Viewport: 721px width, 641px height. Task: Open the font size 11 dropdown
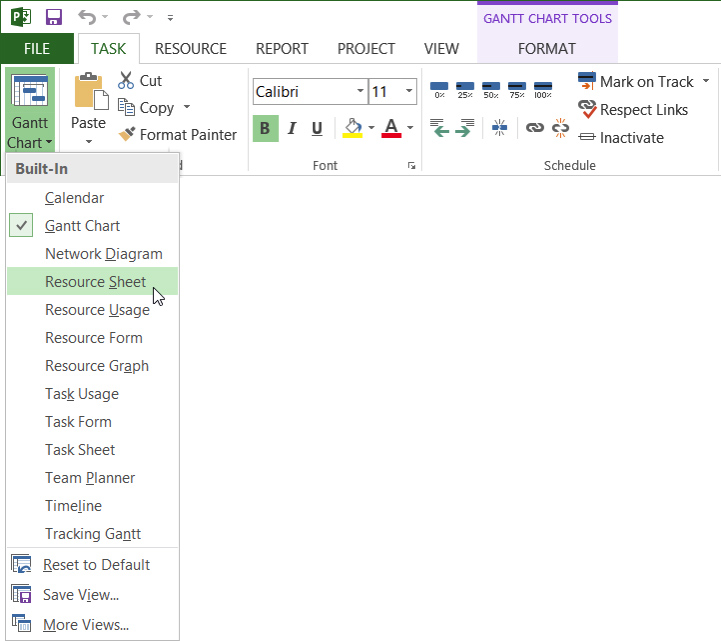coord(409,91)
